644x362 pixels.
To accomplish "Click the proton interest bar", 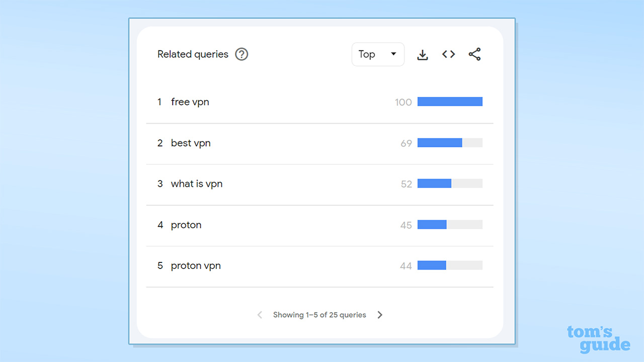I will click(450, 225).
